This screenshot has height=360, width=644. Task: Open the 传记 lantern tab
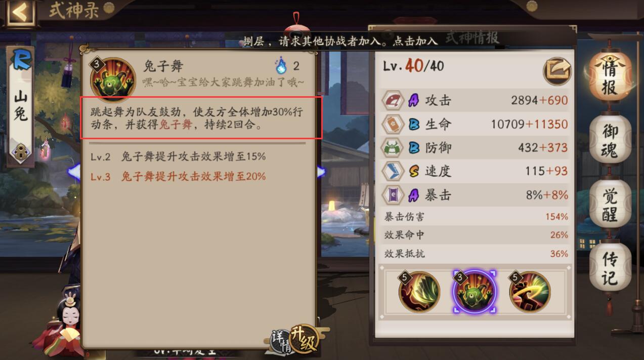click(610, 268)
